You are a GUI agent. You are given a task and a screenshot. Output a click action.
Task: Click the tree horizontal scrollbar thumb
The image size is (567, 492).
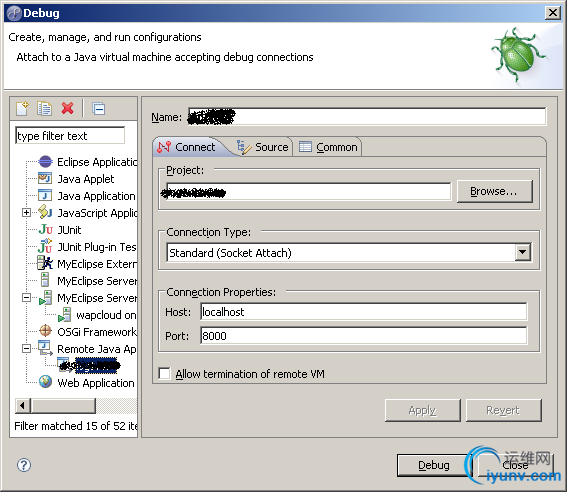(x=64, y=406)
